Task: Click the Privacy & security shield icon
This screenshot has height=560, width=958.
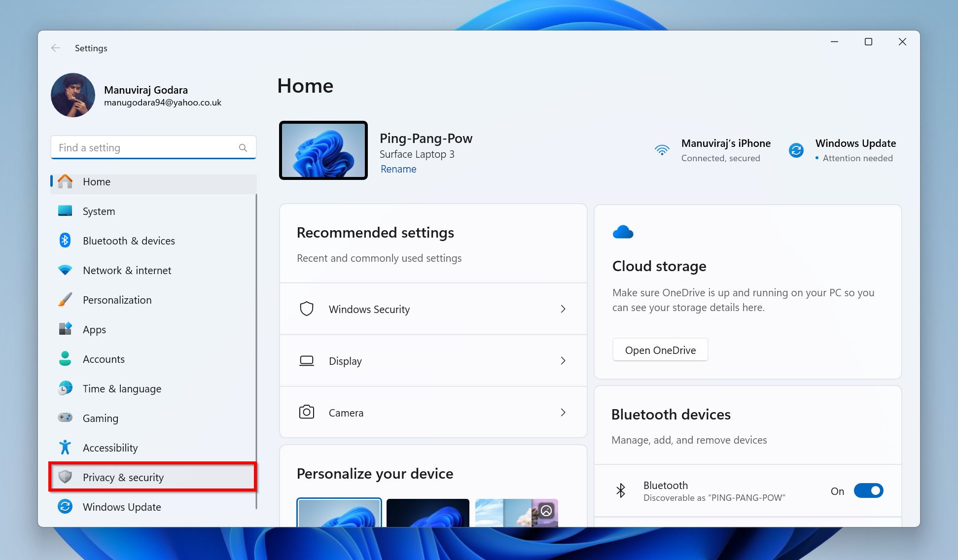Action: tap(65, 477)
